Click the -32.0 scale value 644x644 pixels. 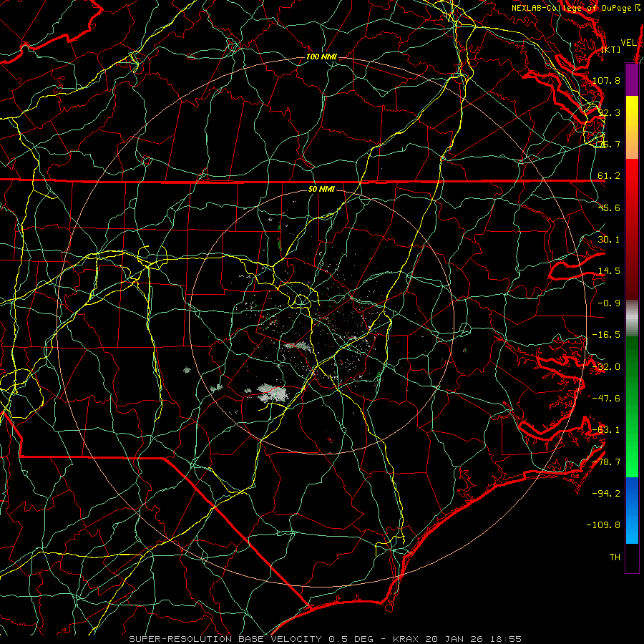point(606,367)
